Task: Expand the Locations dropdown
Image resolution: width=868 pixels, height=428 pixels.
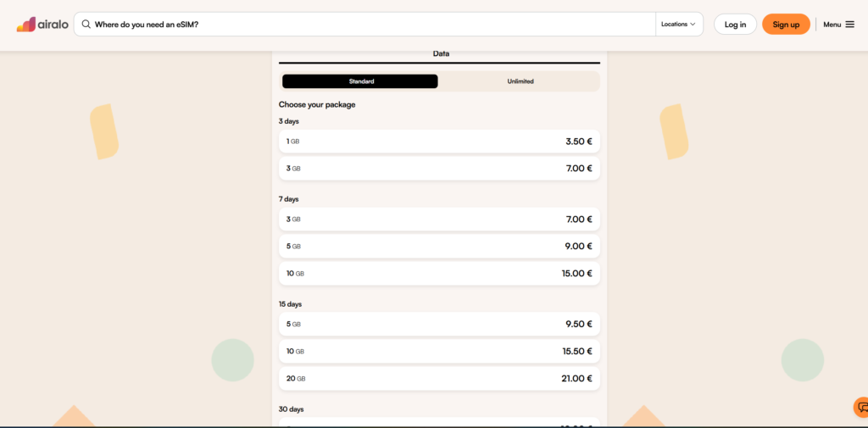Action: coord(678,25)
